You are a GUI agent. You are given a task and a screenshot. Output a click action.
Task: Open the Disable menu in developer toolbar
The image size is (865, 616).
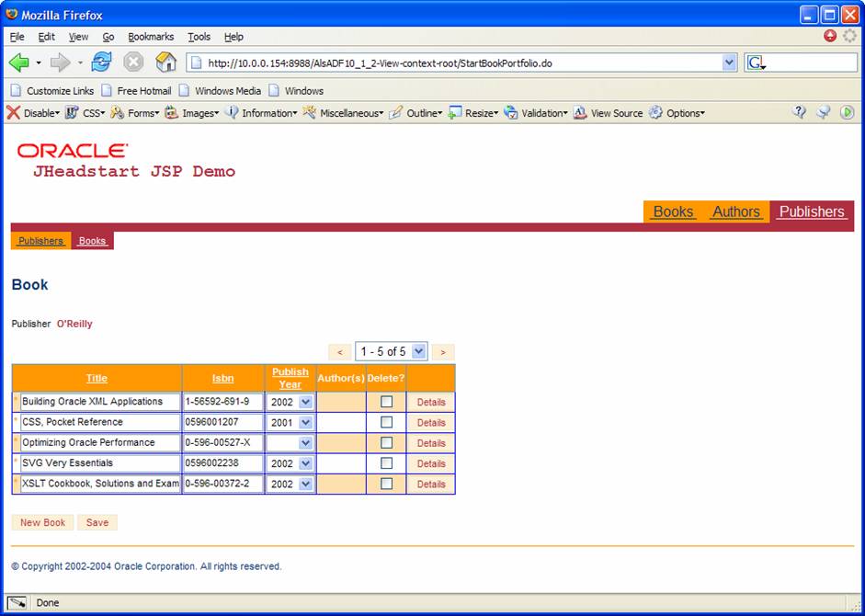point(33,113)
